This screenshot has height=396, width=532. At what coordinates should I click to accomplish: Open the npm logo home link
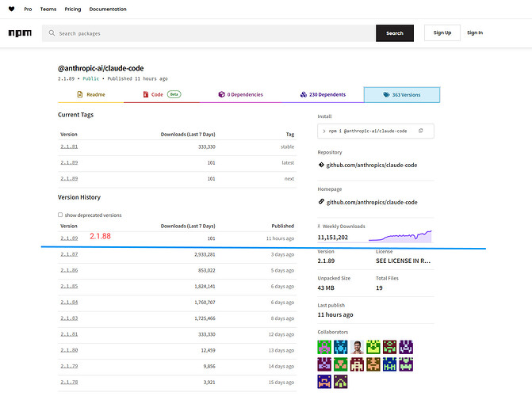20,33
